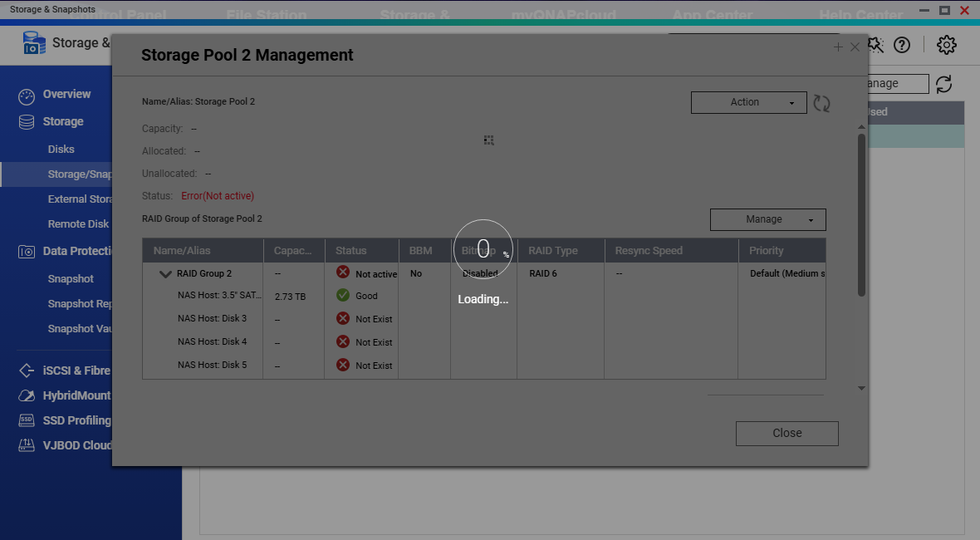Refresh the storage pool management dialog

coord(821,103)
